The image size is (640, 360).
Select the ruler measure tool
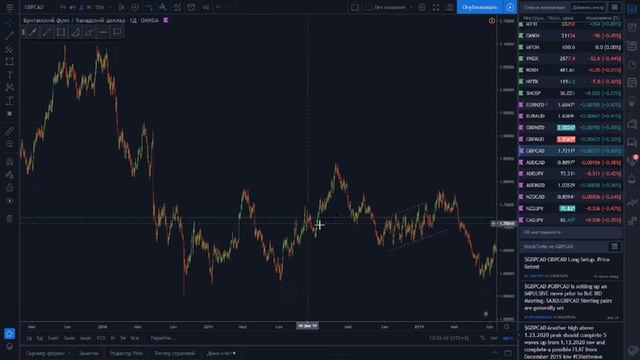pos(9,131)
